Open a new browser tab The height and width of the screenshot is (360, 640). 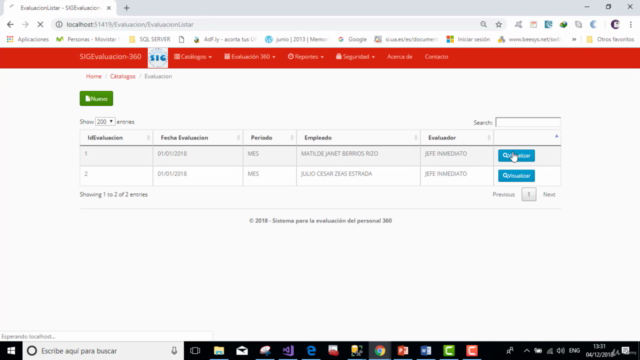pos(127,8)
